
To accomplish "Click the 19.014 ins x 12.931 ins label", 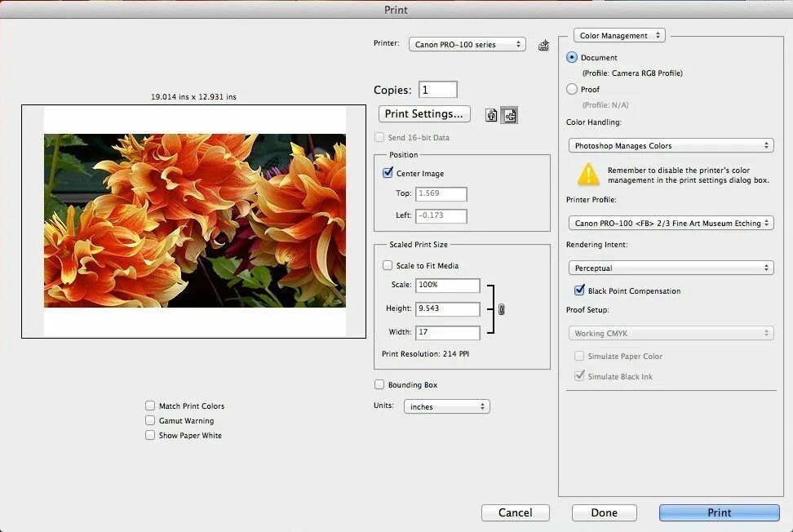I will 193,96.
